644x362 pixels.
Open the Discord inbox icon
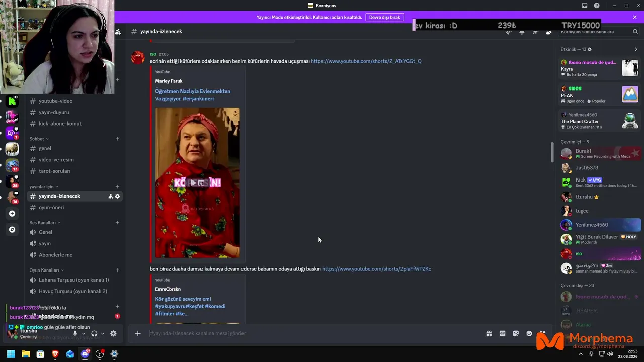585,6
